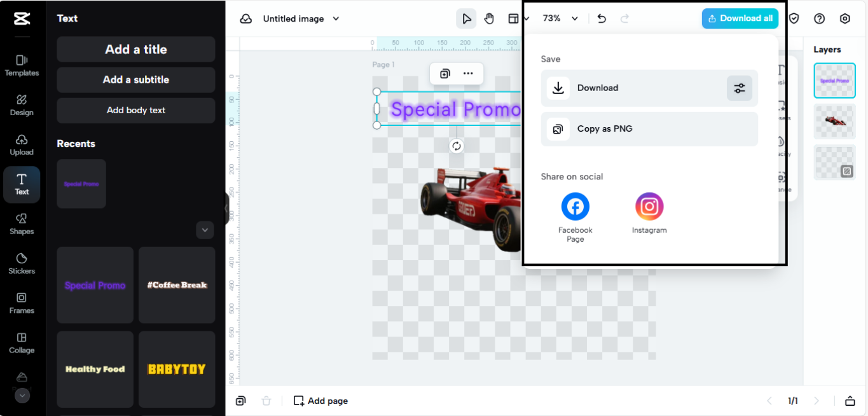Click Add a title button

pyautogui.click(x=136, y=49)
